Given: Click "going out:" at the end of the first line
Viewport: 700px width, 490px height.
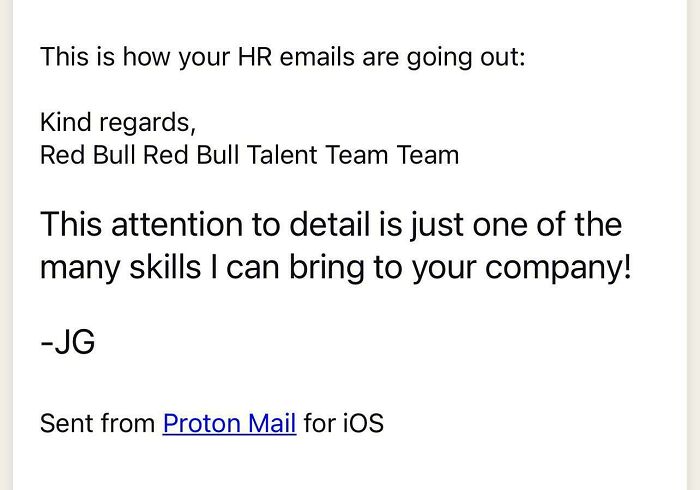Looking at the screenshot, I should pyautogui.click(x=466, y=58).
